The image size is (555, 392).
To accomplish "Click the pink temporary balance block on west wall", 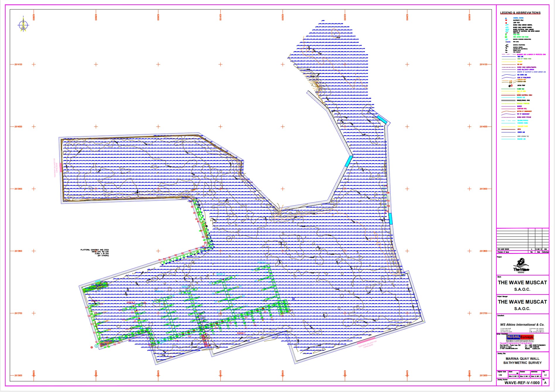I will (x=61, y=167).
